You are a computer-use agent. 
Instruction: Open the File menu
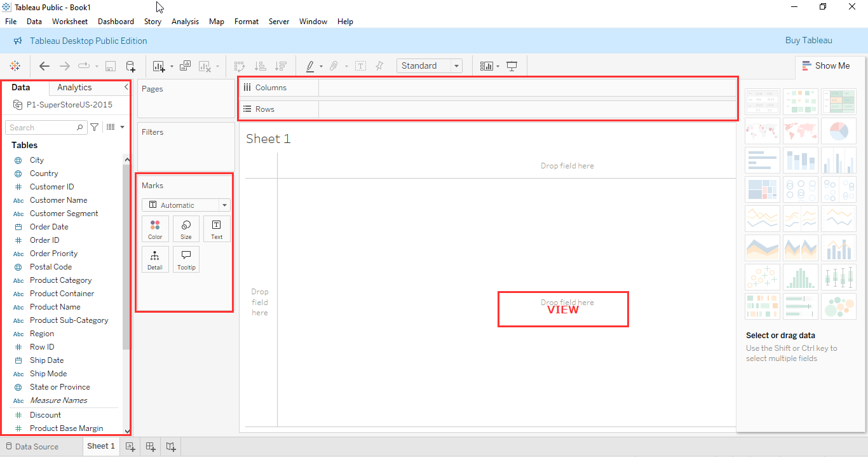click(11, 21)
